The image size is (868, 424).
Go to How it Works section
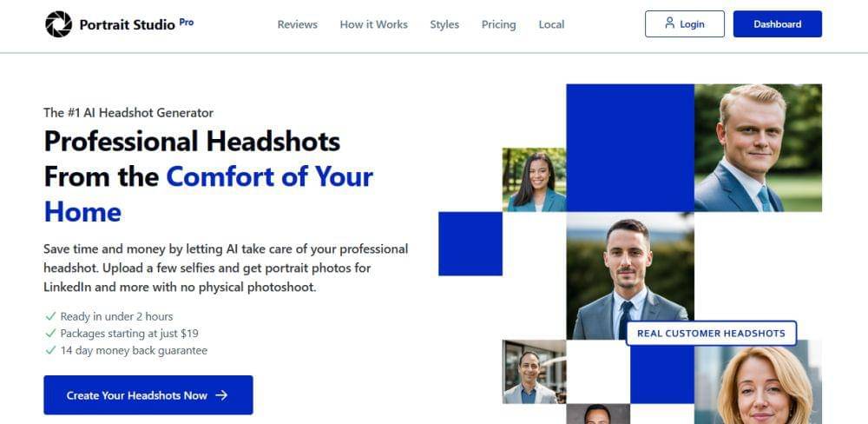pyautogui.click(x=373, y=24)
